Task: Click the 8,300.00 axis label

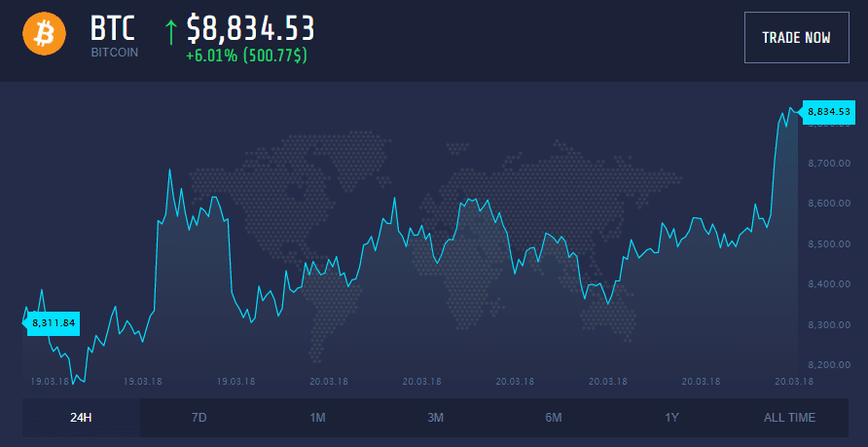Action: [829, 324]
